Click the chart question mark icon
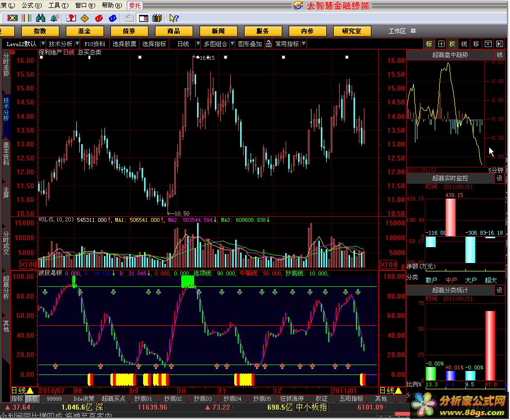Viewport: 510px width, 420px height. (x=71, y=18)
